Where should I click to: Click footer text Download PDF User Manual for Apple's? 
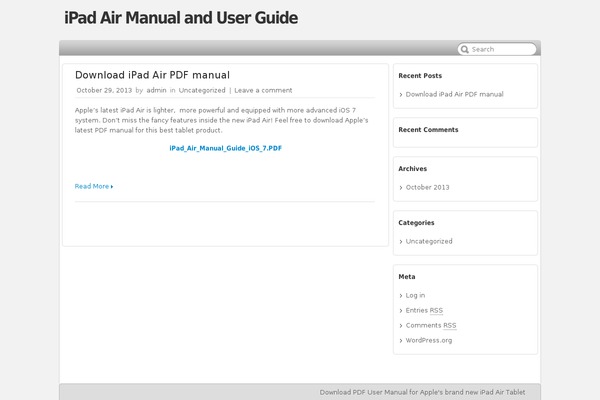[x=422, y=392]
